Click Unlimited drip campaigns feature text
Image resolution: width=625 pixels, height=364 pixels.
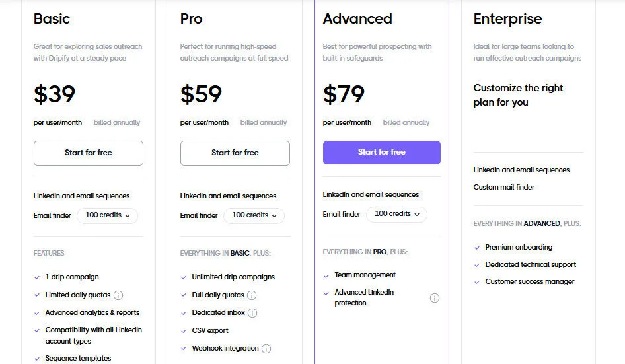tap(233, 277)
